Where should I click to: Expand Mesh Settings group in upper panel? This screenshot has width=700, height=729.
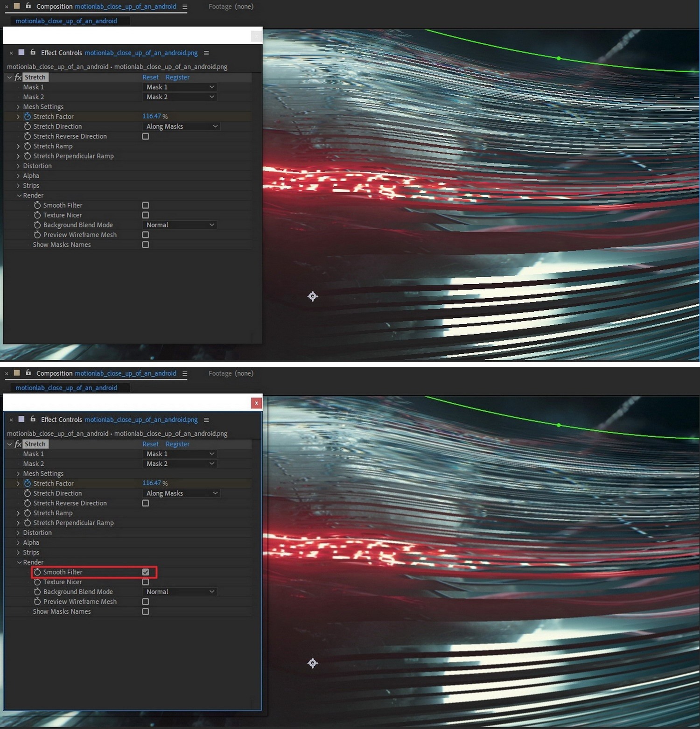pos(18,107)
